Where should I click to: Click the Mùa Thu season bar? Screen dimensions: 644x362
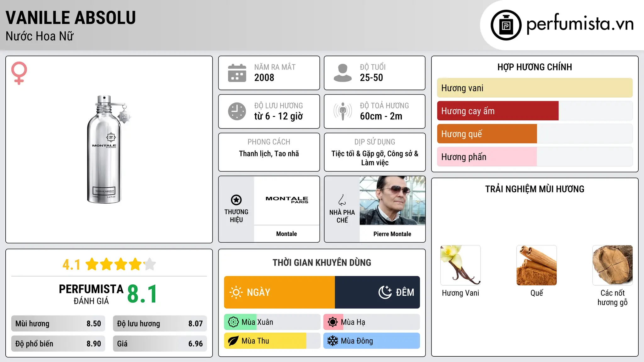click(272, 341)
